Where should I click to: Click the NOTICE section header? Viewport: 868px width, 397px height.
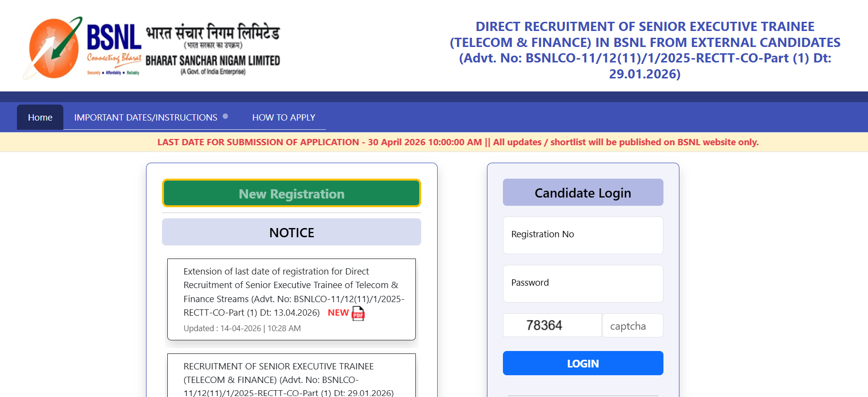click(292, 232)
